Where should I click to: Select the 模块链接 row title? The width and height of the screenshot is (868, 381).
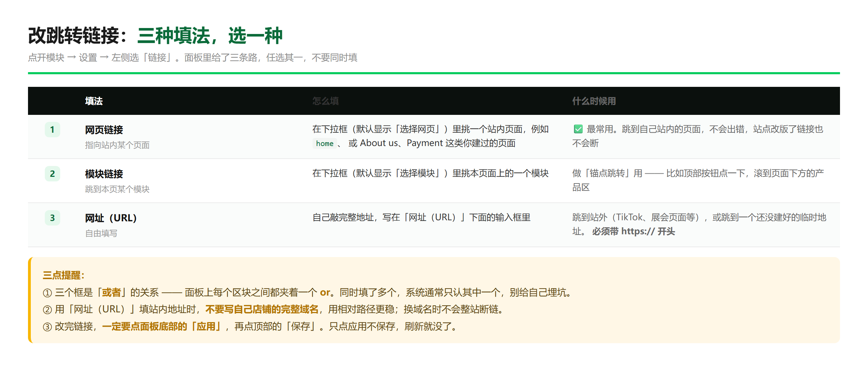[104, 174]
